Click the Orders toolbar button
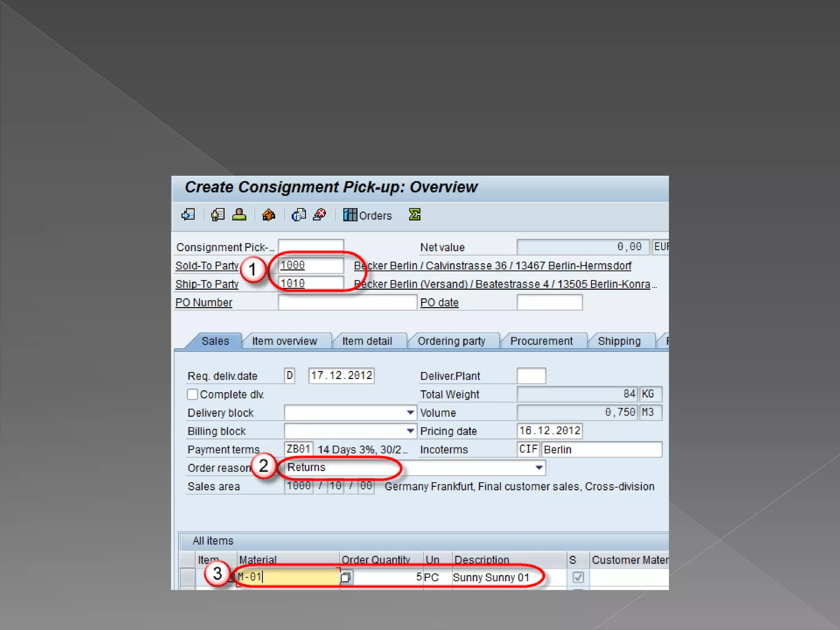 [368, 215]
